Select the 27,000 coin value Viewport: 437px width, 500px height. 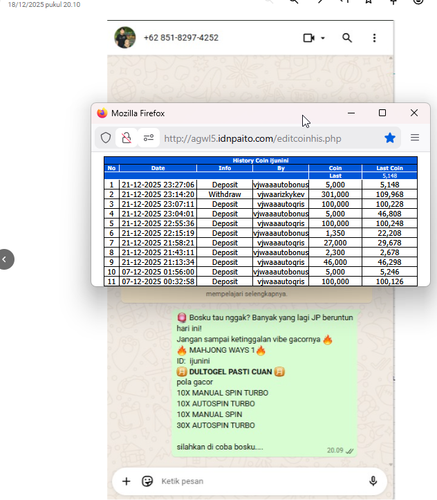[x=335, y=243]
